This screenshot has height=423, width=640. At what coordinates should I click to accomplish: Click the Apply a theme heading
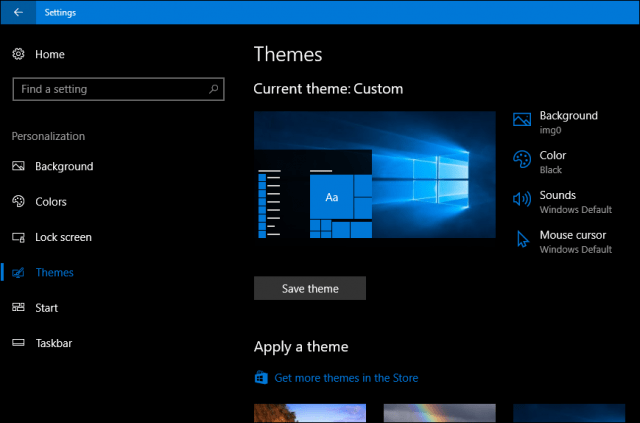point(301,347)
